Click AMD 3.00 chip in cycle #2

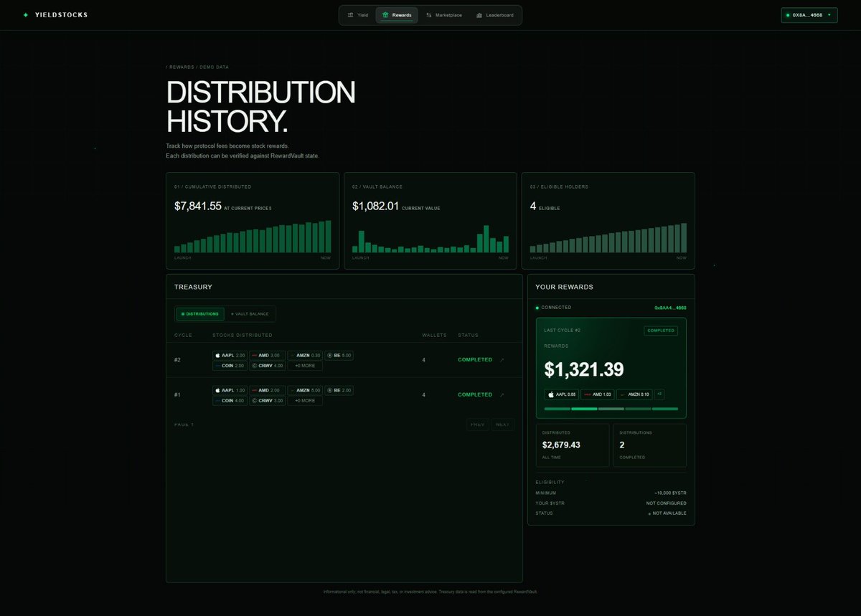pyautogui.click(x=267, y=355)
